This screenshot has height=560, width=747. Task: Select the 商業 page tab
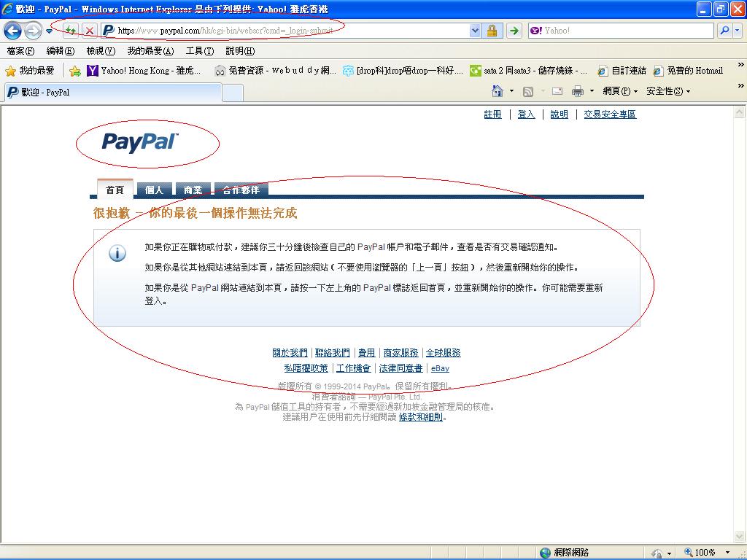193,190
